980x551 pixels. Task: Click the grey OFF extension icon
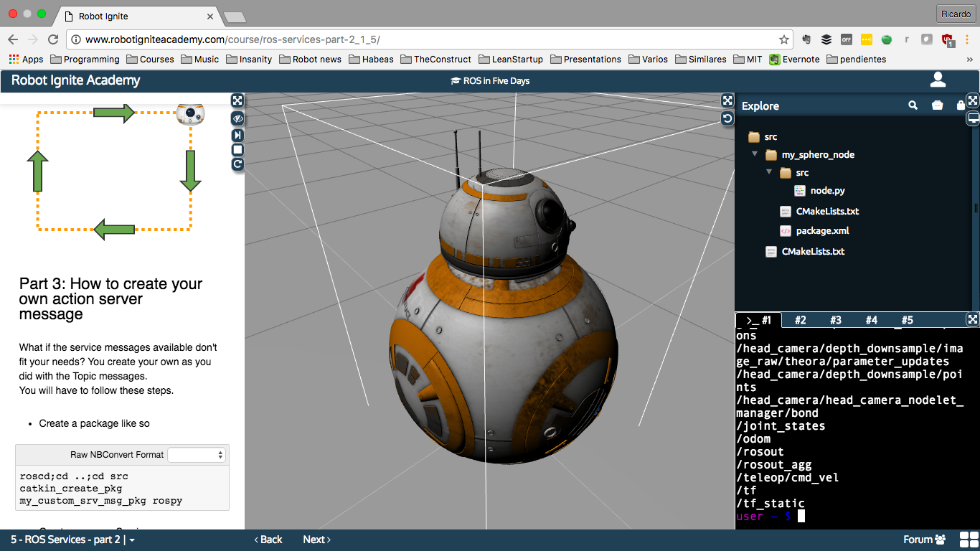847,39
